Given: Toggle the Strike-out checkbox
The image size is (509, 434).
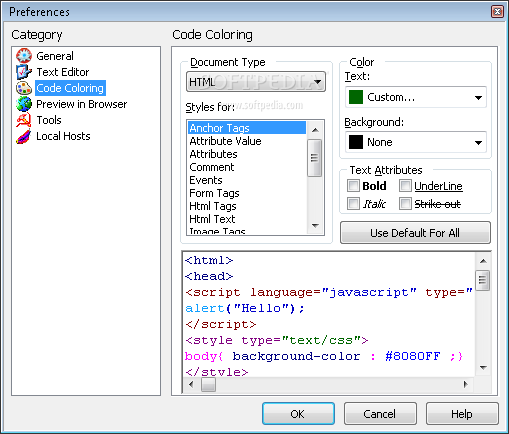Looking at the screenshot, I should pos(405,204).
